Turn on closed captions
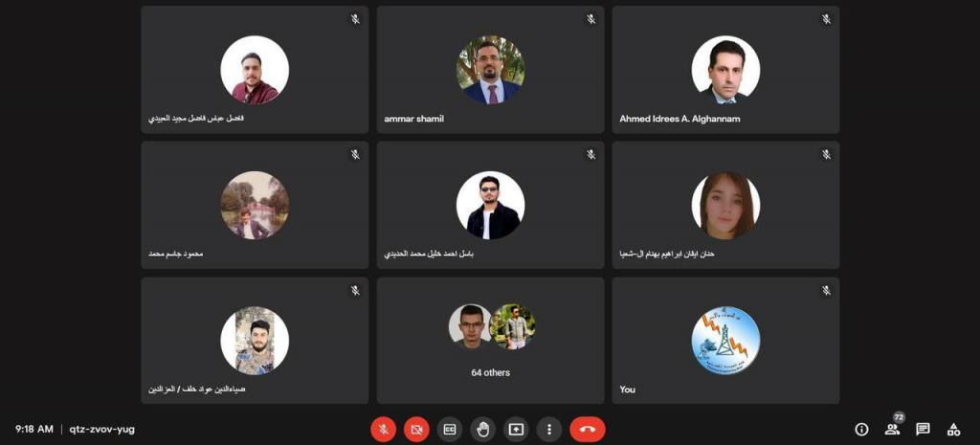 point(450,430)
